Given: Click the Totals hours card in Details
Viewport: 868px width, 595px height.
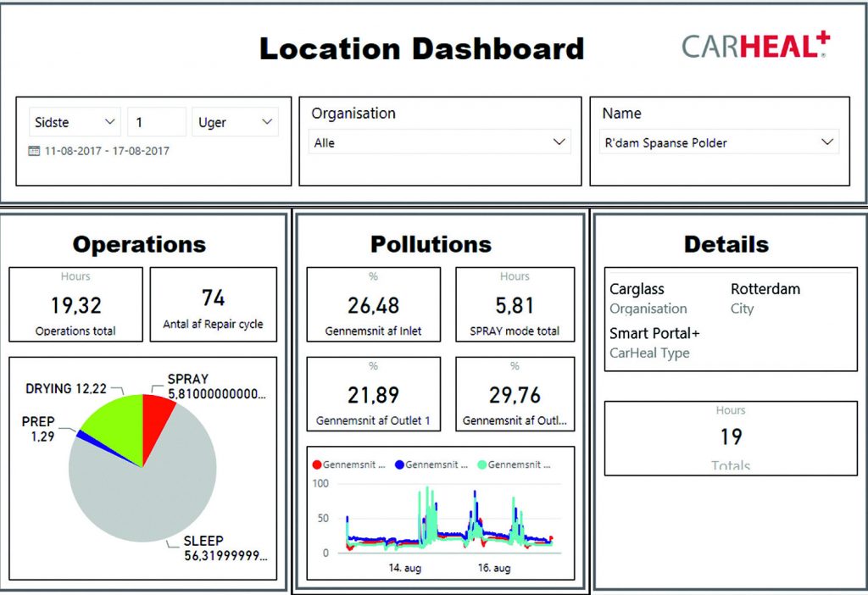Looking at the screenshot, I should pos(730,438).
